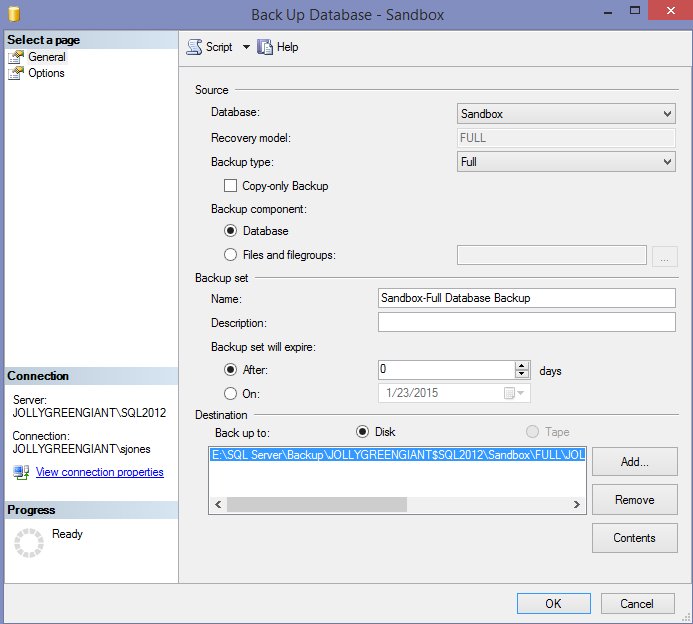Click the ellipsis button beside filegroups field
Screen dimensions: 693x624
(x=664, y=256)
